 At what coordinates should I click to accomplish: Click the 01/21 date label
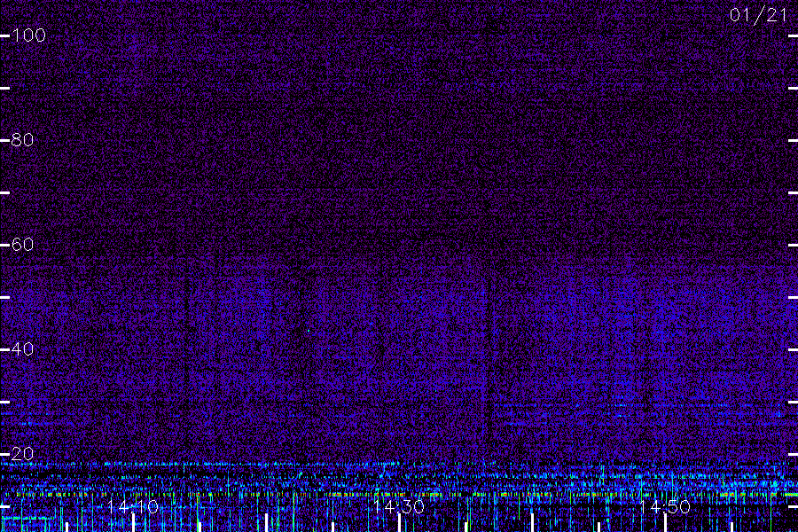click(758, 15)
